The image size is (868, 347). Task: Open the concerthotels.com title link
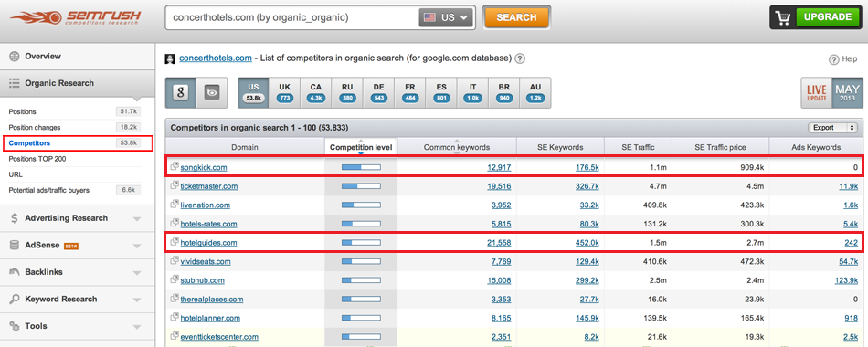216,58
